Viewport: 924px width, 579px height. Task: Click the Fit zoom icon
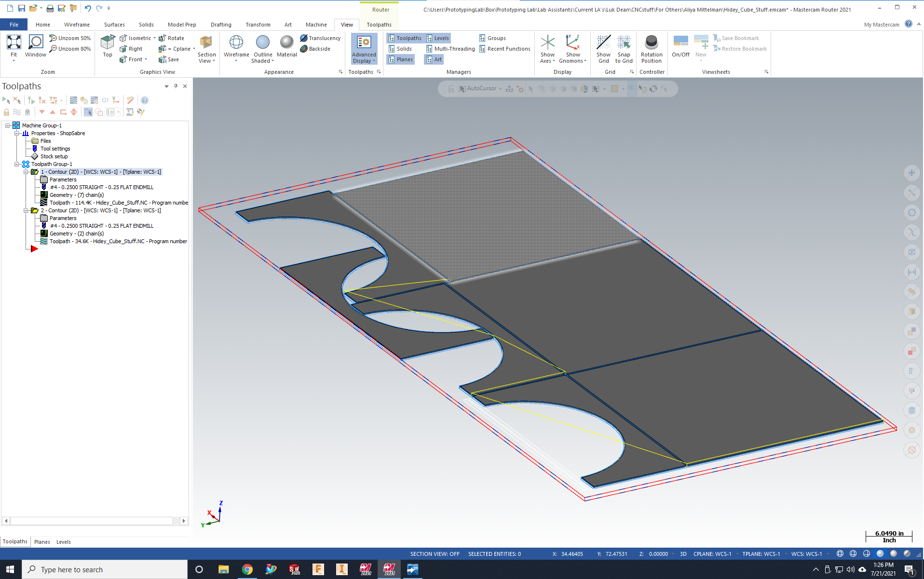coord(14,43)
